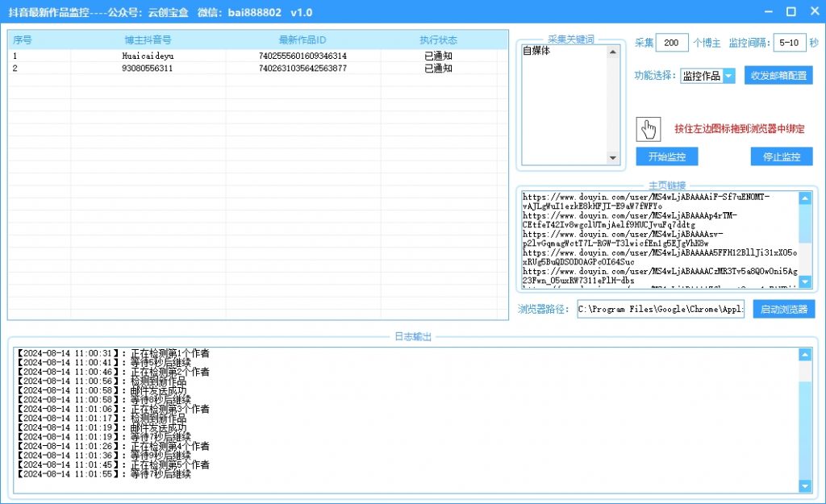Image resolution: width=826 pixels, height=504 pixels.
Task: Click the 主页链接 list scroll-up arrow
Action: point(804,198)
